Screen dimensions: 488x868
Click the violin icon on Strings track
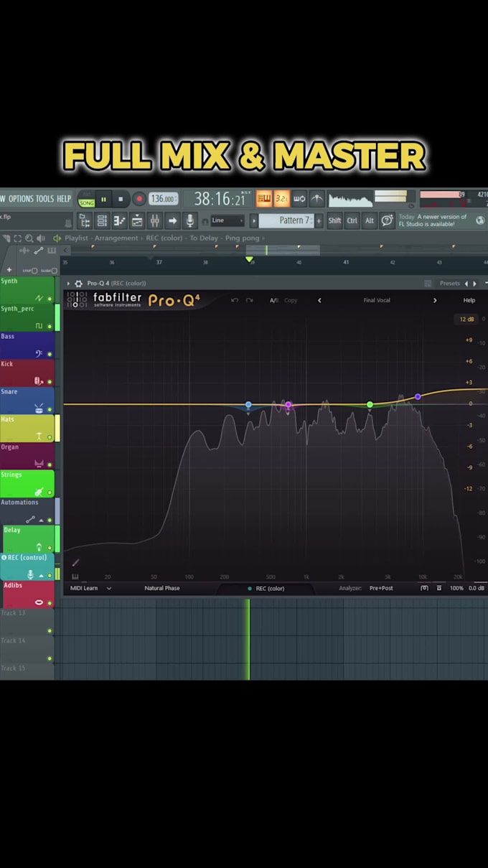coord(39,492)
